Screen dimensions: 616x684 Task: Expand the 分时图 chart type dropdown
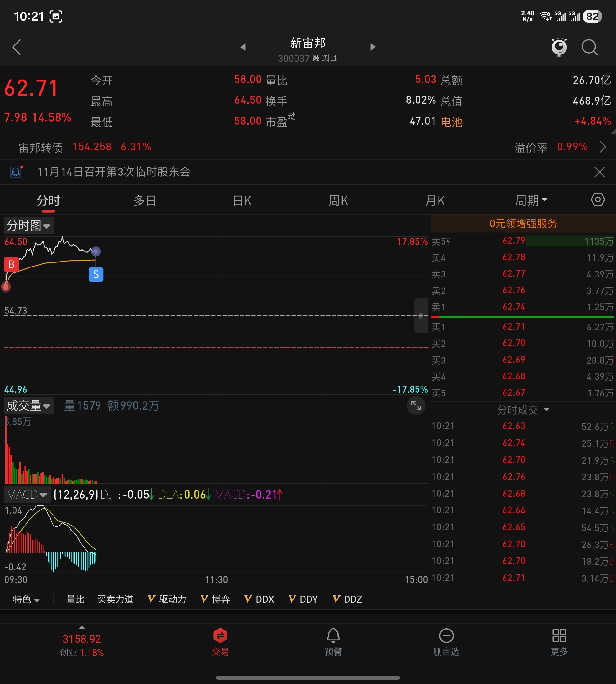(x=29, y=225)
